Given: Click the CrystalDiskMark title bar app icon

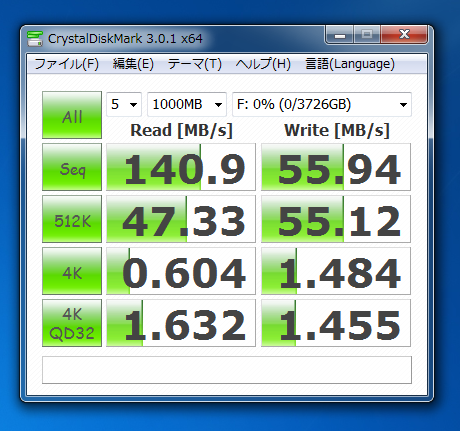Looking at the screenshot, I should [35, 39].
